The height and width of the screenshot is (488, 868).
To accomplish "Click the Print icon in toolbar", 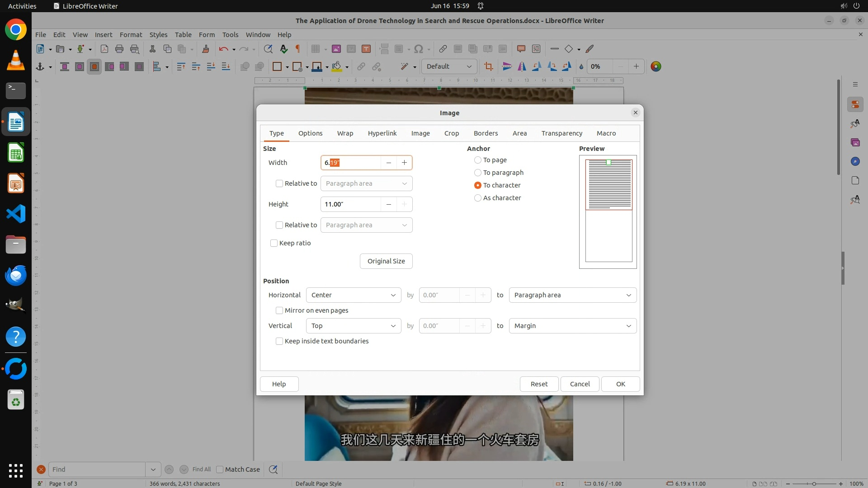I will [x=119, y=49].
